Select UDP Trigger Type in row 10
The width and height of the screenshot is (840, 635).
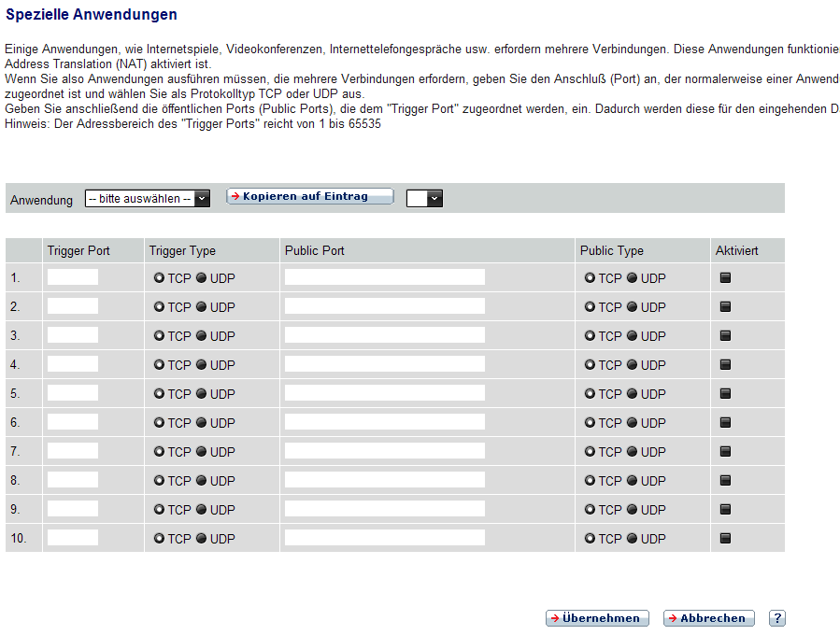[x=201, y=539]
